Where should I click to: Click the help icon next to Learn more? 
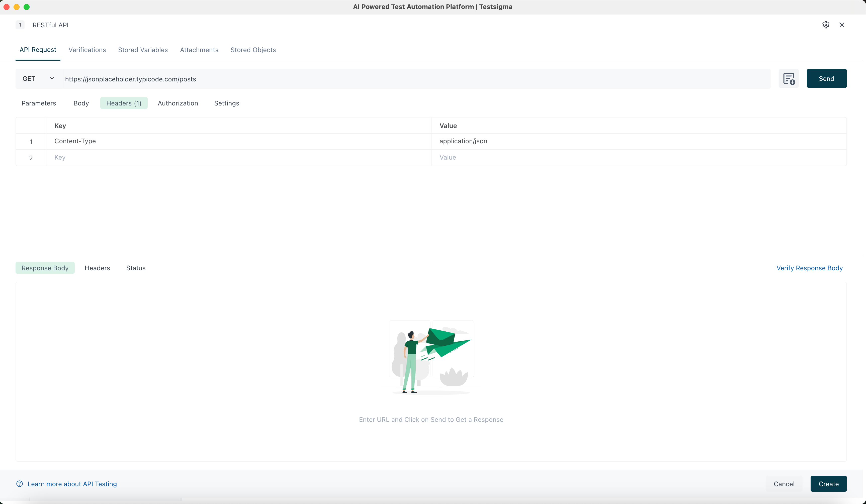20,484
